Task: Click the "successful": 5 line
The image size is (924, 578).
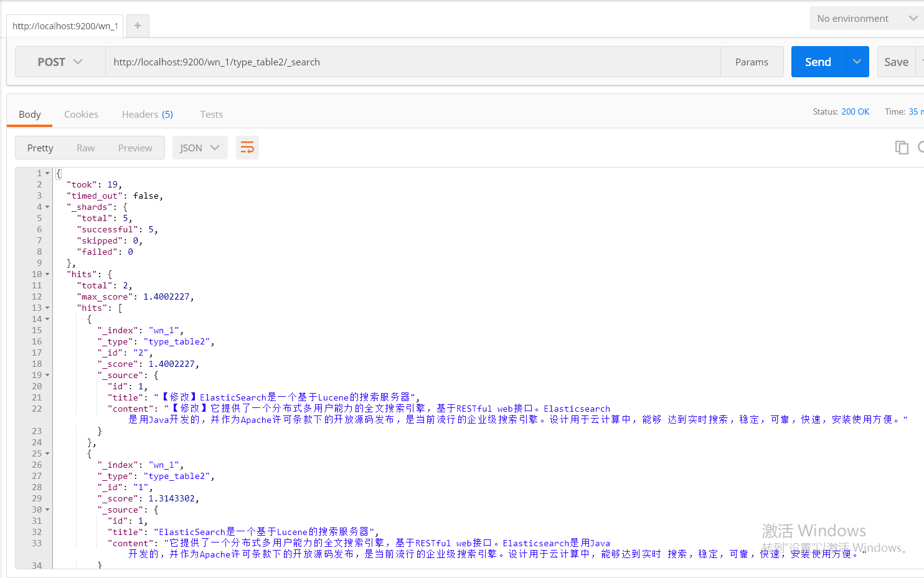Action: (x=117, y=229)
